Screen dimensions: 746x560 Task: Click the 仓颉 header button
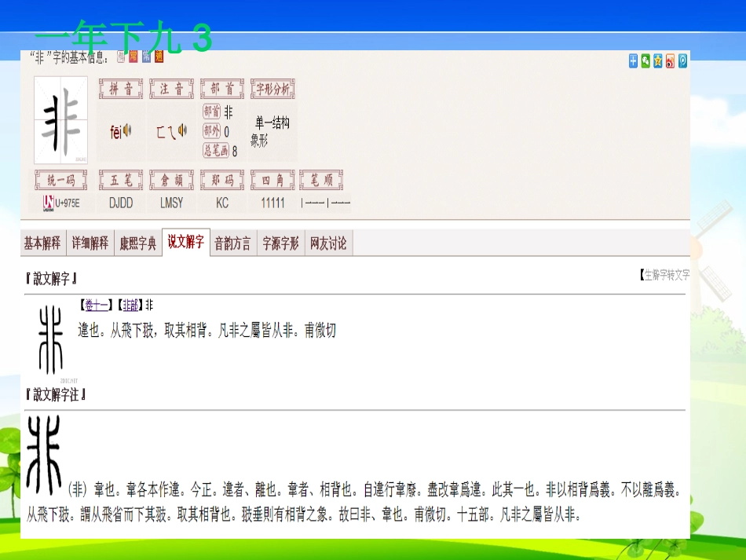click(171, 180)
